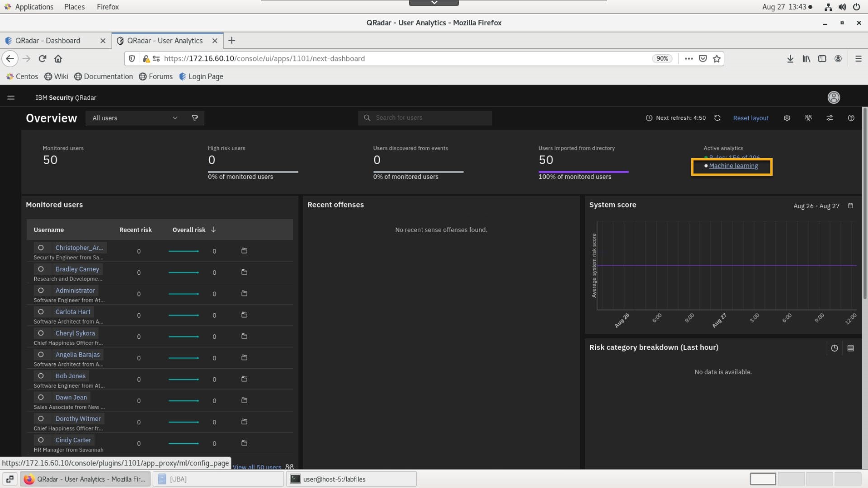Viewport: 868px width, 488px height.
Task: Open the user management people icon
Action: (808, 118)
